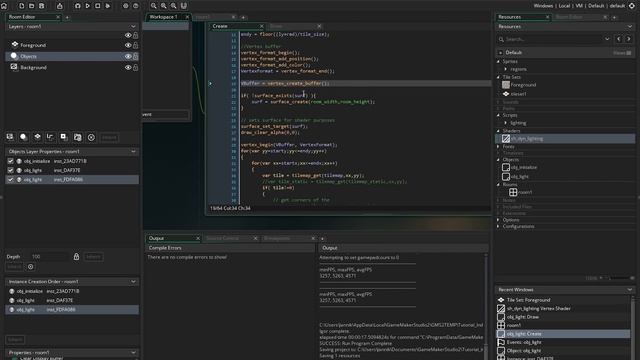The height and width of the screenshot is (360, 640).
Task: Create new tile layer icon
Action: [x=37, y=137]
